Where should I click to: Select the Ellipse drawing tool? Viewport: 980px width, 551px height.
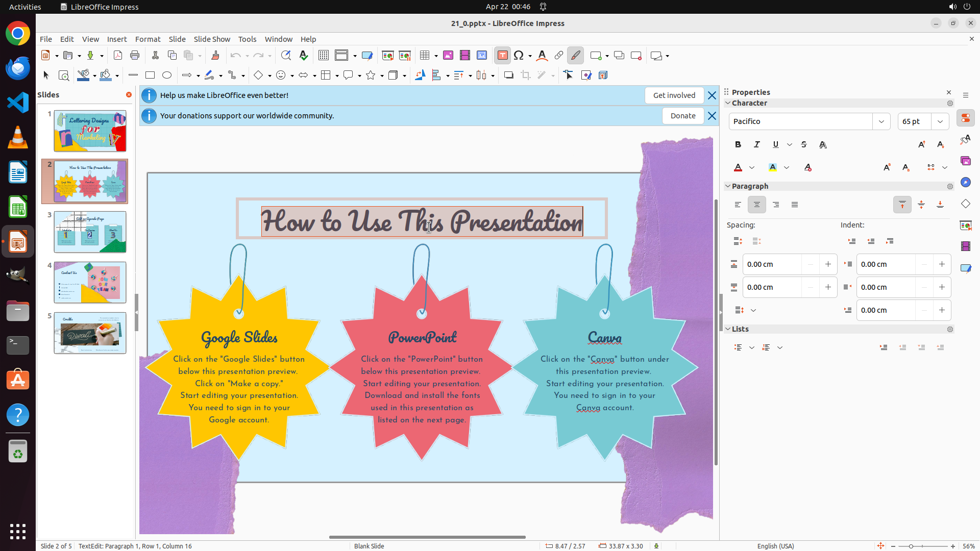(167, 76)
